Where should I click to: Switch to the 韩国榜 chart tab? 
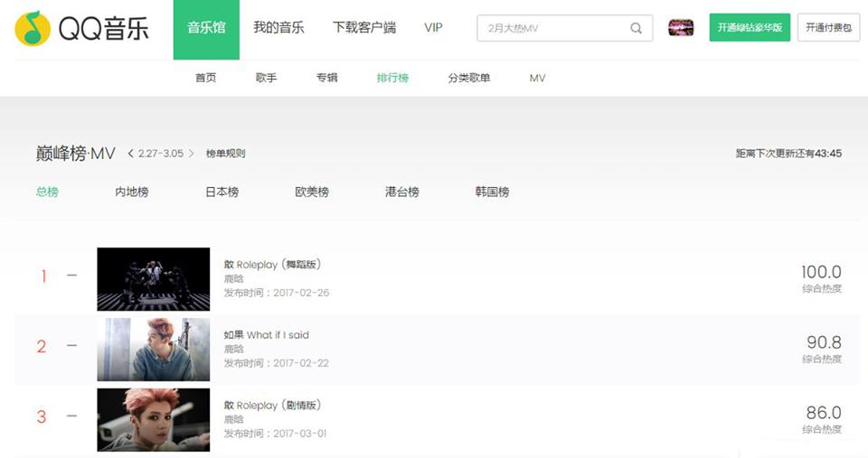coord(492,192)
